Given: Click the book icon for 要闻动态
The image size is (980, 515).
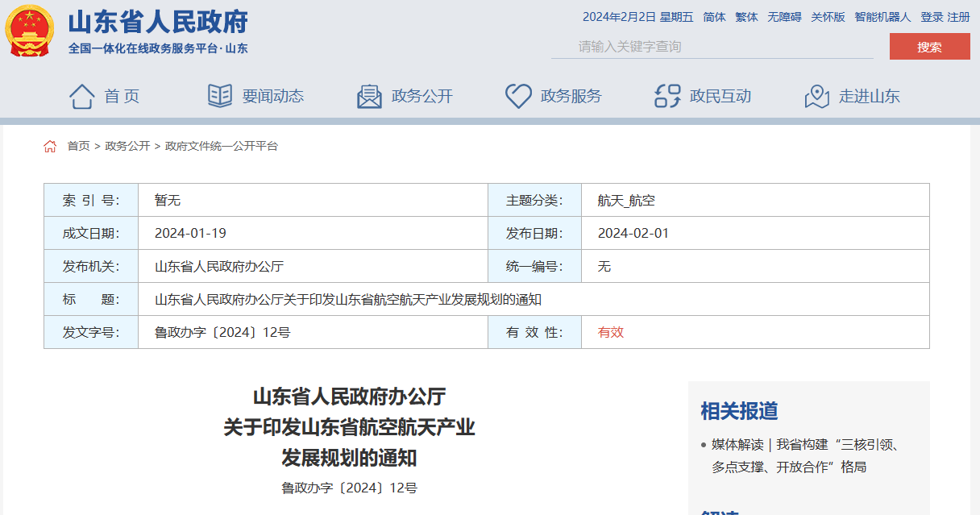Looking at the screenshot, I should pos(220,96).
